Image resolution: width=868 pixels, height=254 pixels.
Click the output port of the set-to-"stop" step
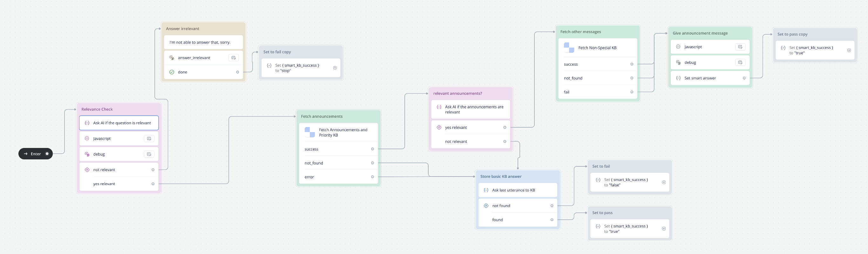[335, 68]
